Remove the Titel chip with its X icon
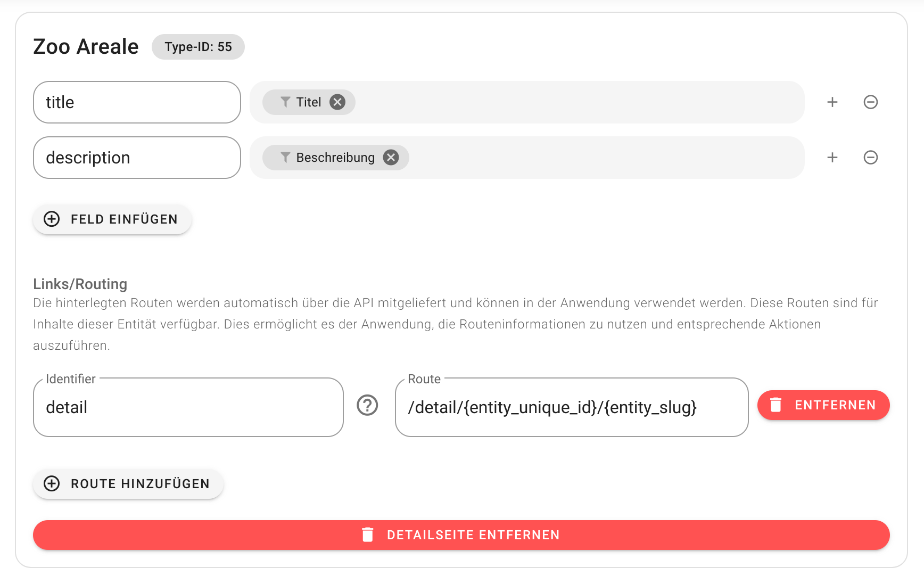The height and width of the screenshot is (584, 924). click(x=337, y=102)
